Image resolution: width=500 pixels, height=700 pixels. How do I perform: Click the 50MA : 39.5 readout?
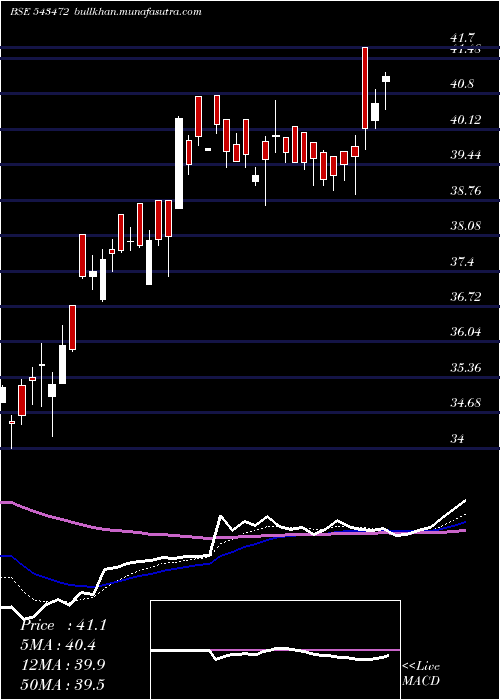coord(63,684)
